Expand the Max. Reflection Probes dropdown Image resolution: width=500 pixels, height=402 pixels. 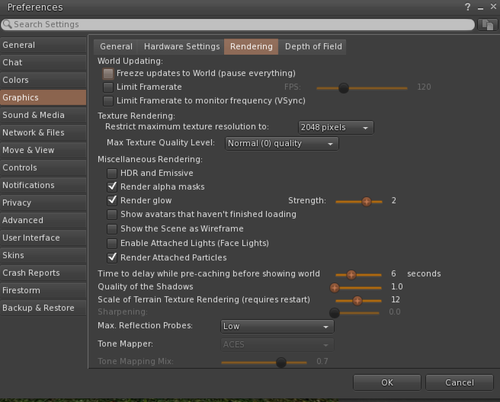277,326
